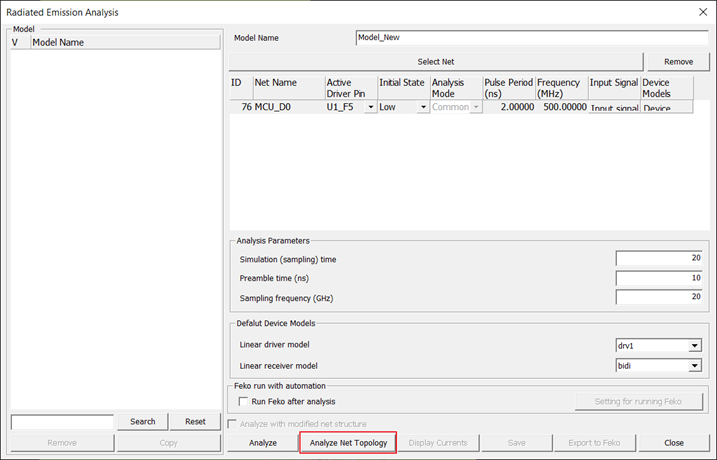Expand the Initial State Low dropdown
The height and width of the screenshot is (460, 717).
422,107
